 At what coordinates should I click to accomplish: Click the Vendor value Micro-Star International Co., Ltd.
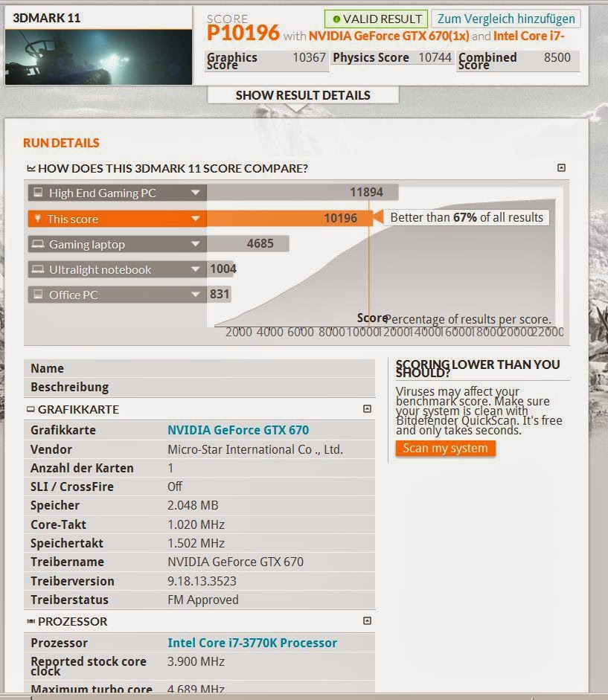pos(255,449)
